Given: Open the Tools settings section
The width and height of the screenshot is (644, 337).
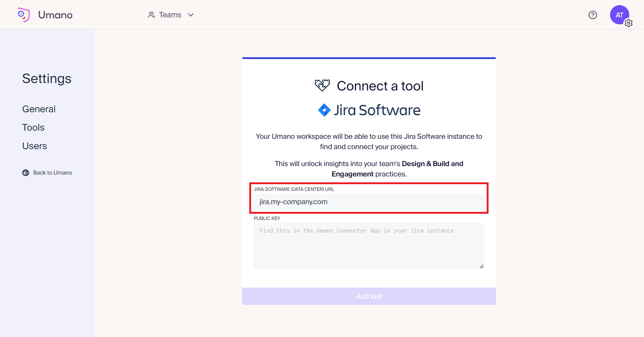Looking at the screenshot, I should (x=33, y=128).
